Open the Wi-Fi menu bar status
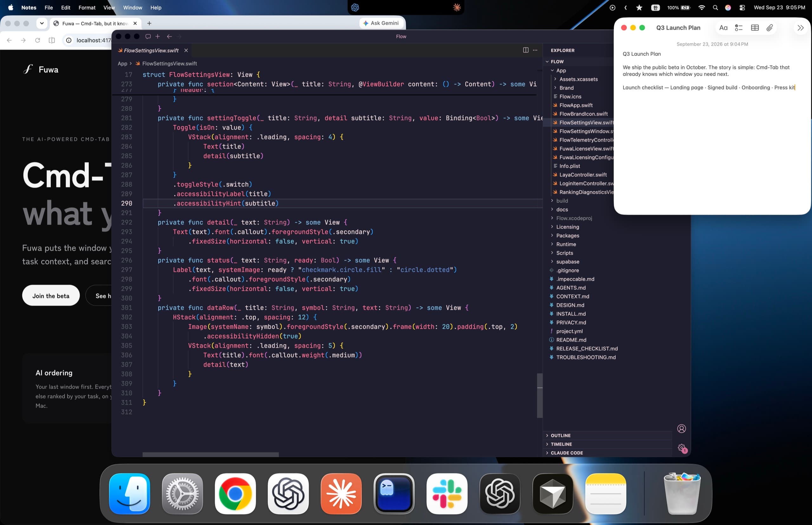Screen dimensions: 812x525 click(701, 8)
